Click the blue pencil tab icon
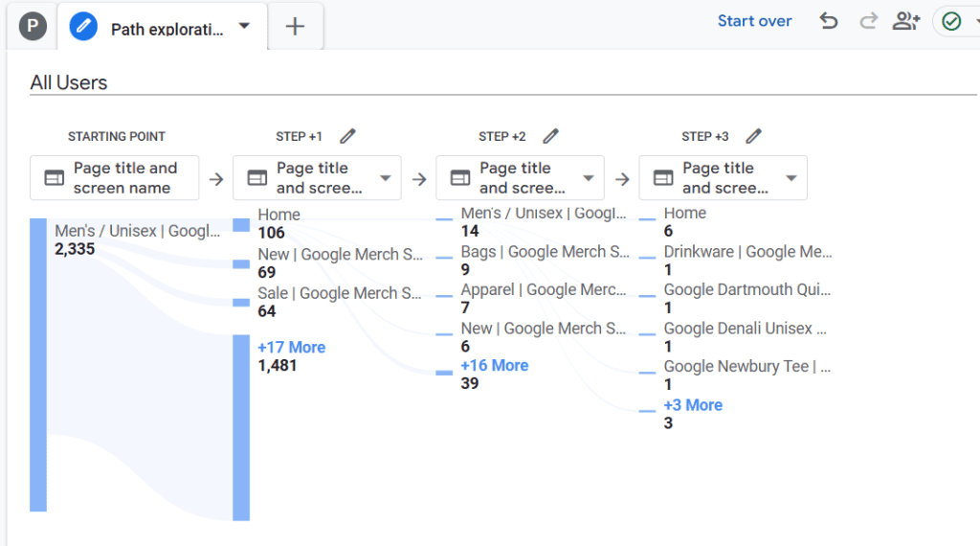Image resolution: width=980 pixels, height=546 pixels. pos(83,27)
